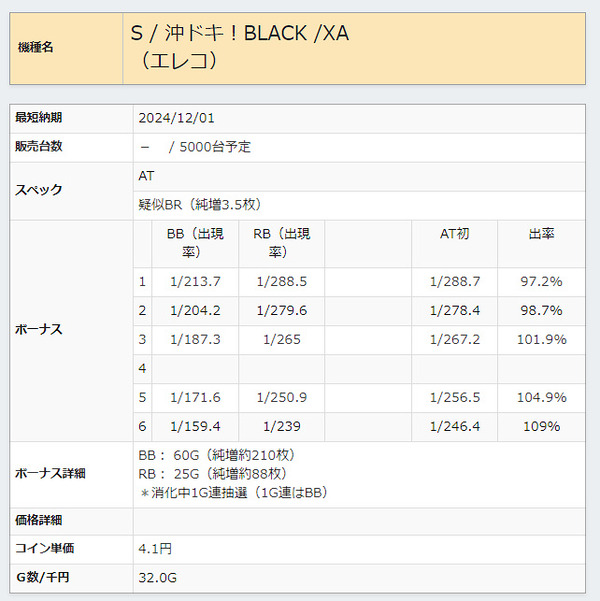The height and width of the screenshot is (601, 600).
Task: Select AT初 value 1/256.5
Action: tap(455, 397)
